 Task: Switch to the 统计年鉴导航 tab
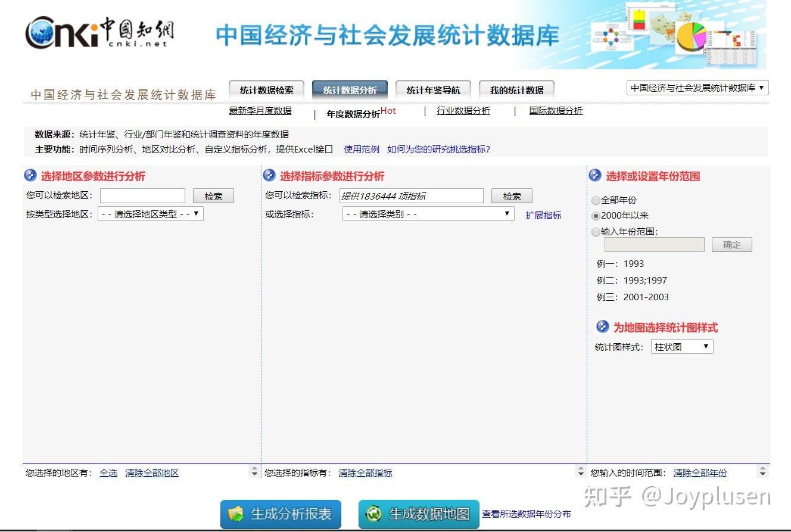[433, 91]
